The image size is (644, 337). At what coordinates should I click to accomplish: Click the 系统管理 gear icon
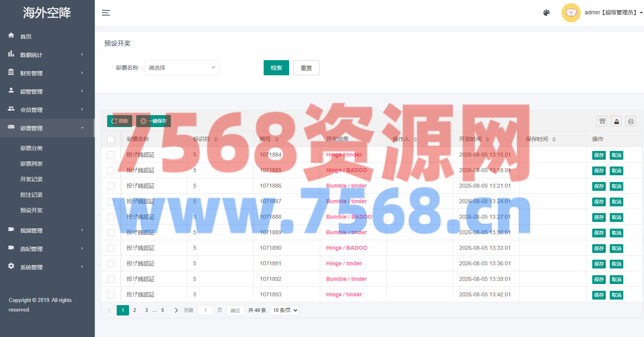[11, 266]
